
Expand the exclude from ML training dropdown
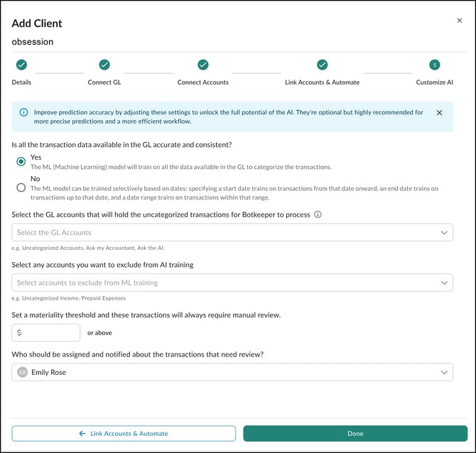point(232,283)
